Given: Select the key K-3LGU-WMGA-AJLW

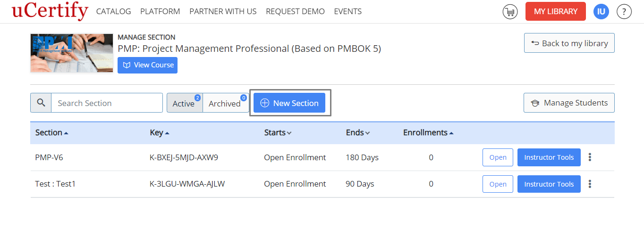Looking at the screenshot, I should [x=187, y=184].
